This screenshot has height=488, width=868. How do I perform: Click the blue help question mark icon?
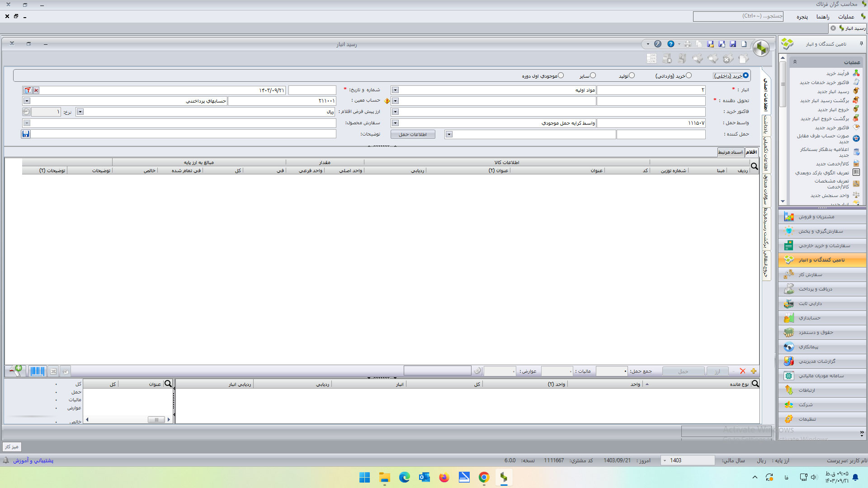[671, 44]
